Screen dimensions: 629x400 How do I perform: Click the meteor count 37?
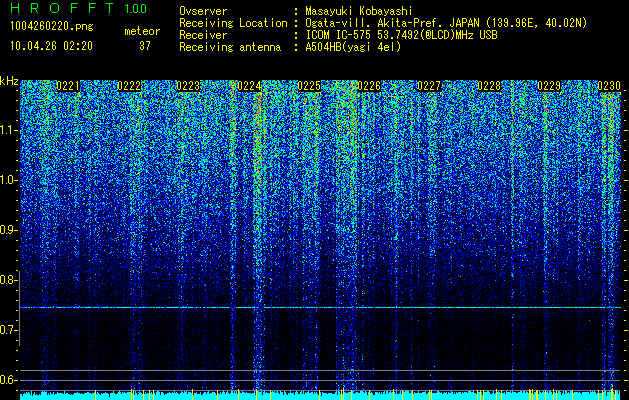(145, 46)
